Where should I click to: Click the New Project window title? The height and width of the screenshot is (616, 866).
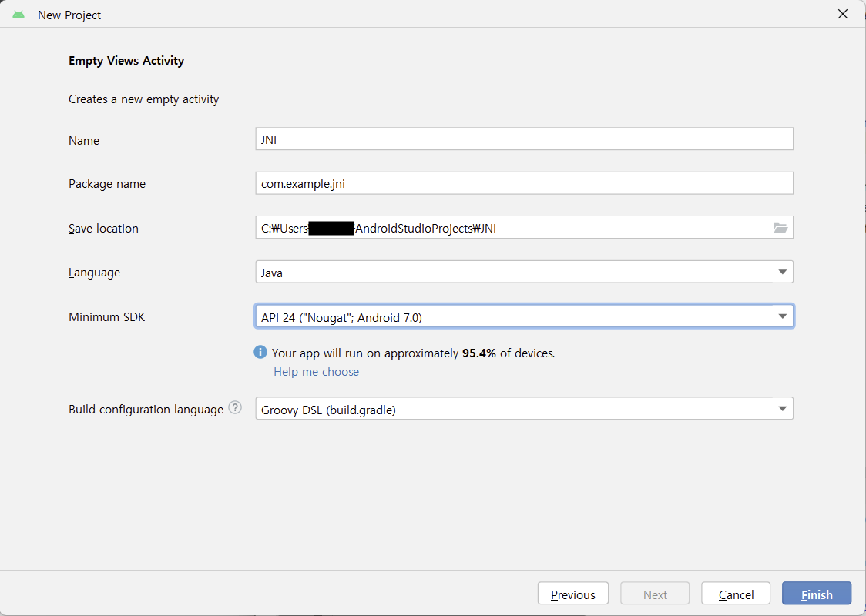(69, 15)
